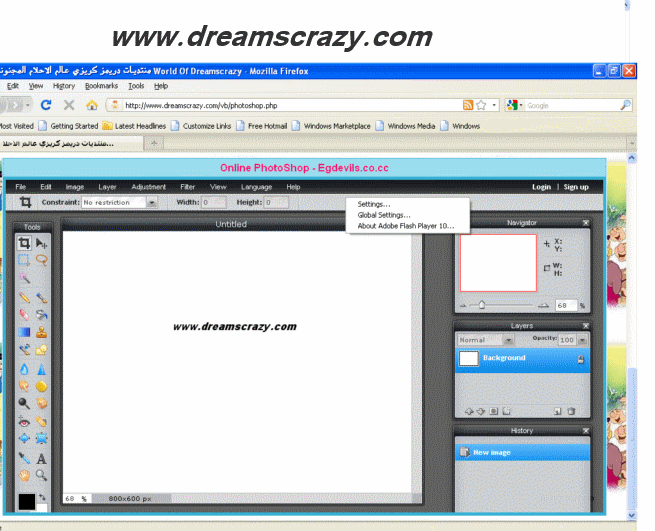Swap foreground and background colors
Image resolution: width=655 pixels, height=531 pixels.
point(42,497)
